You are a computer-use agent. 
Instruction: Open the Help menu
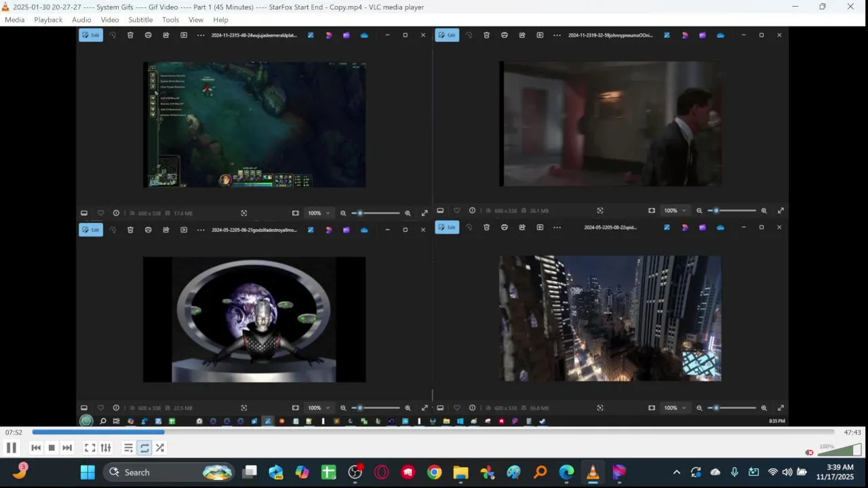coord(221,20)
